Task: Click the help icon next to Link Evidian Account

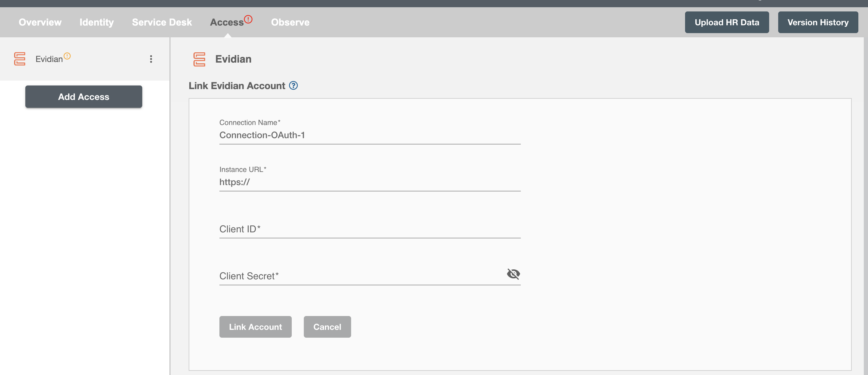Action: pos(293,85)
